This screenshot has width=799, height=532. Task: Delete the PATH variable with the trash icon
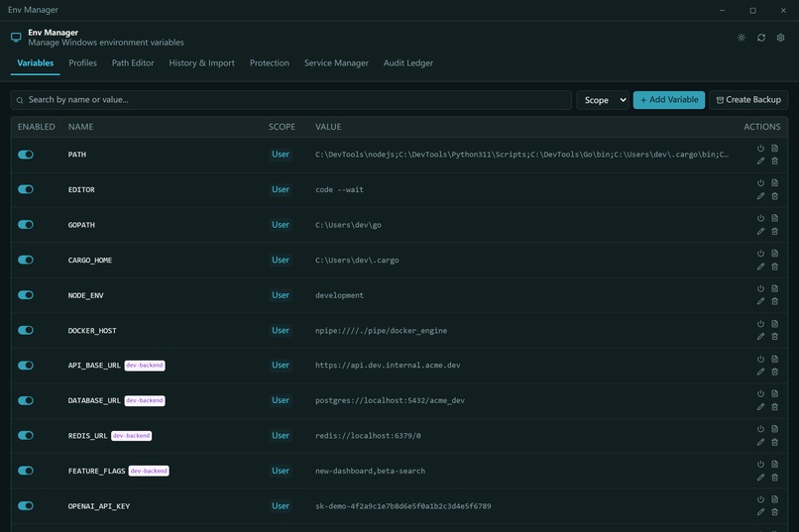tap(774, 160)
